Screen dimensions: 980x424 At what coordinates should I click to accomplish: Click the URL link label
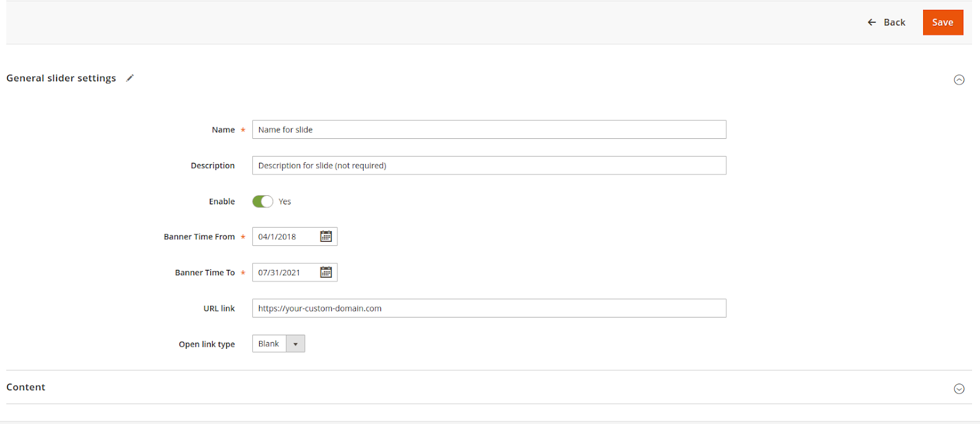[219, 308]
